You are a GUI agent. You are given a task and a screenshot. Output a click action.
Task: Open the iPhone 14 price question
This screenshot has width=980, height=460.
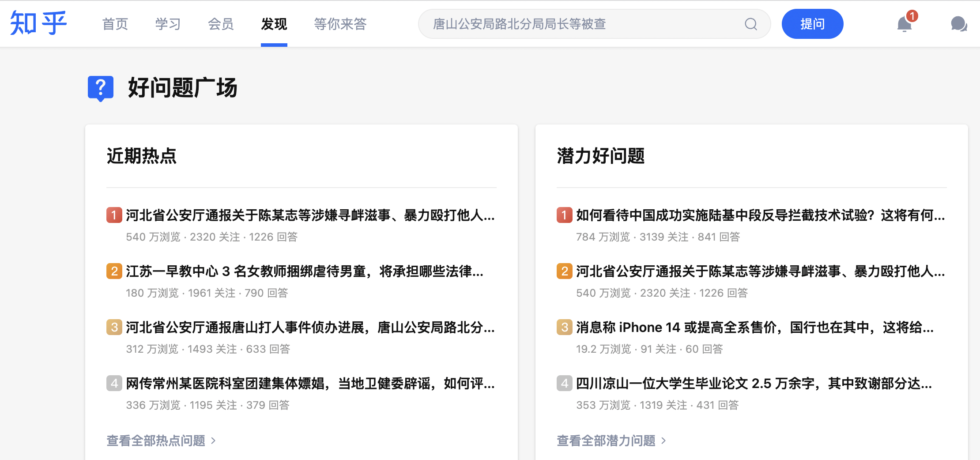750,327
